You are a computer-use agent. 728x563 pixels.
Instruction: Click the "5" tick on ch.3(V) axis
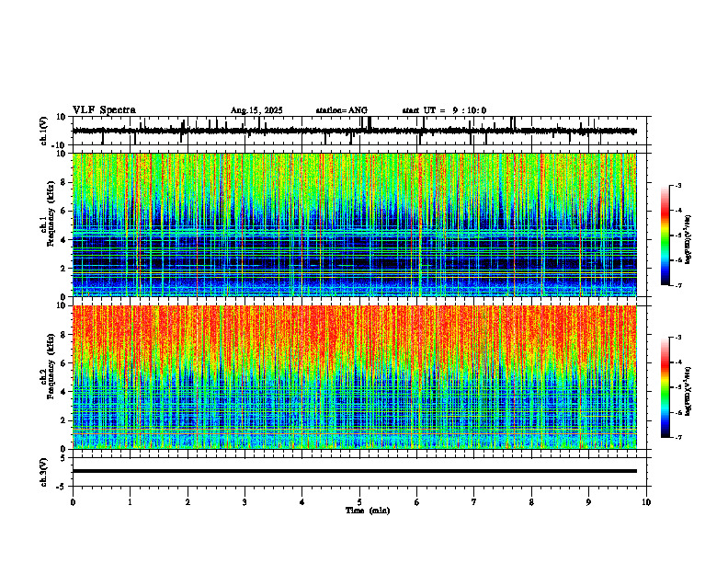64,457
